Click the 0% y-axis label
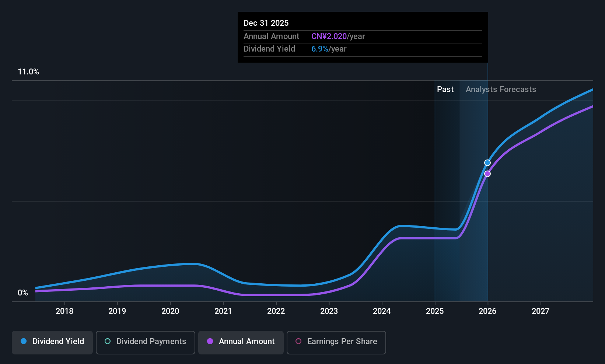The width and height of the screenshot is (605, 364). 23,293
